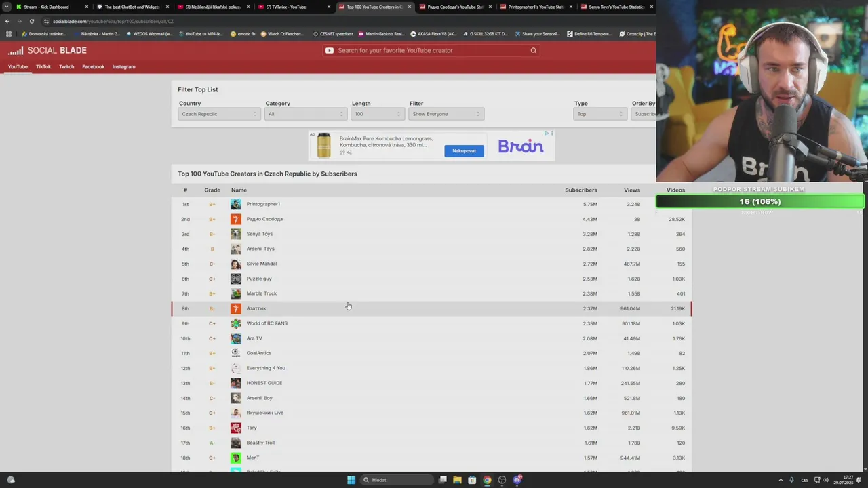Viewport: 868px width, 488px height.
Task: Open Country dropdown Czech Republic
Action: click(219, 114)
